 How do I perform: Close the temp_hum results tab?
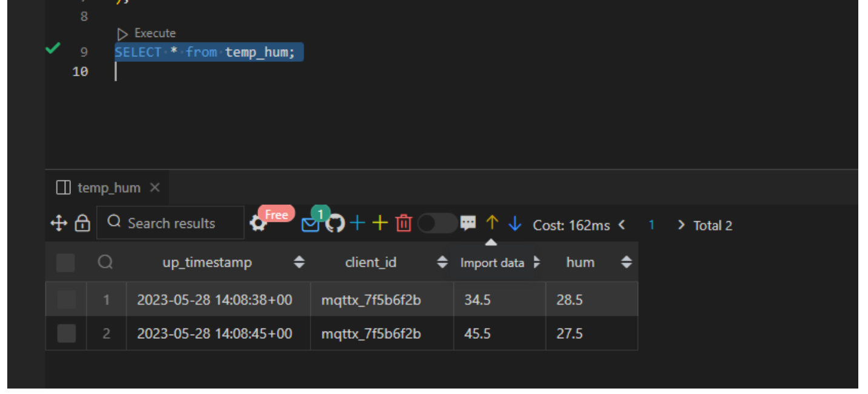click(155, 187)
